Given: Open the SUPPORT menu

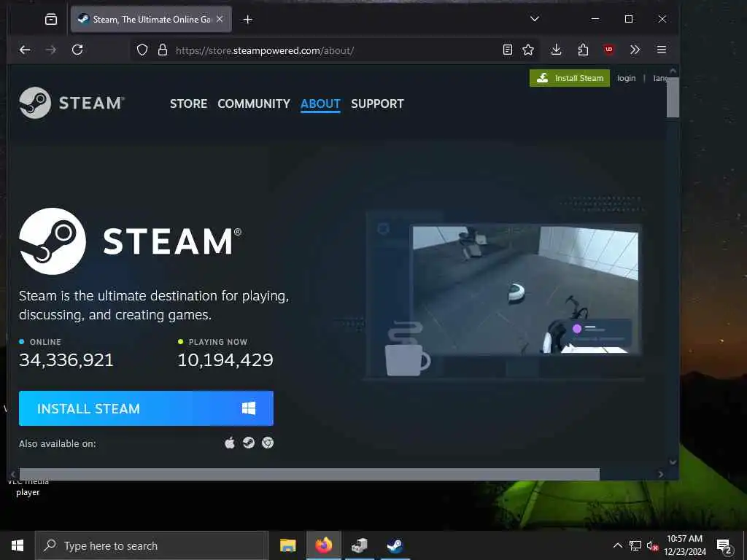Looking at the screenshot, I should click(x=377, y=104).
